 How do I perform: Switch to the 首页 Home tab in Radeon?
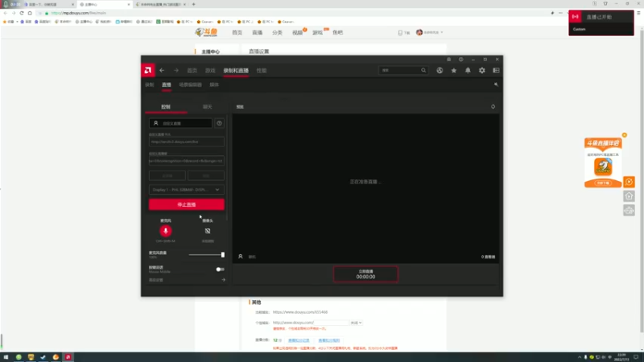192,71
